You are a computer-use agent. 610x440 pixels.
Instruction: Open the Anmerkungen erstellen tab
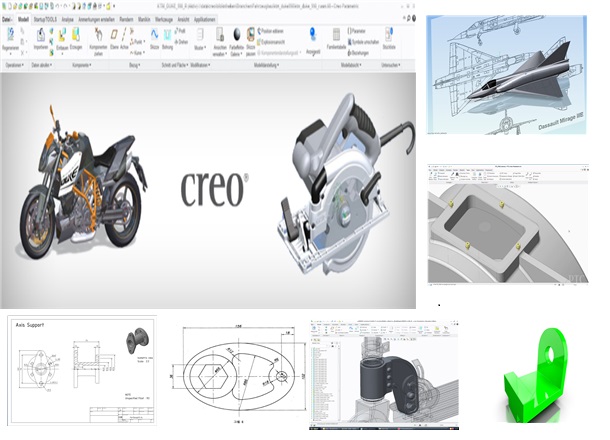click(96, 19)
